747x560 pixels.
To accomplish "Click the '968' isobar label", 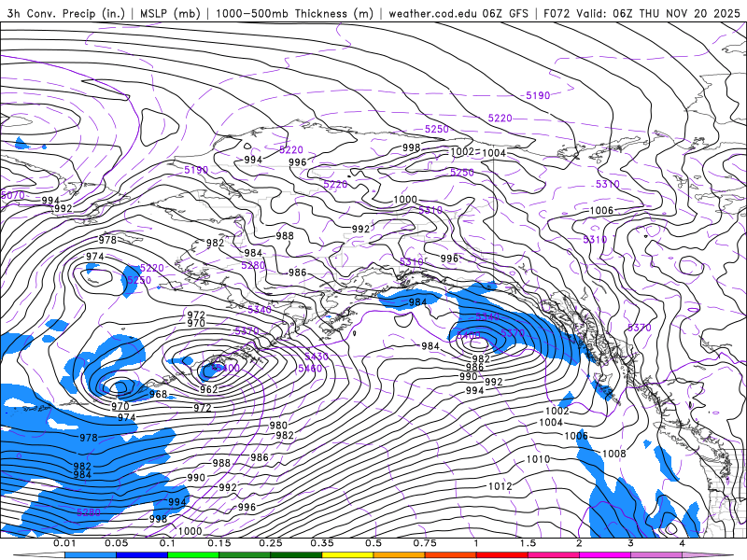I will 158,394.
